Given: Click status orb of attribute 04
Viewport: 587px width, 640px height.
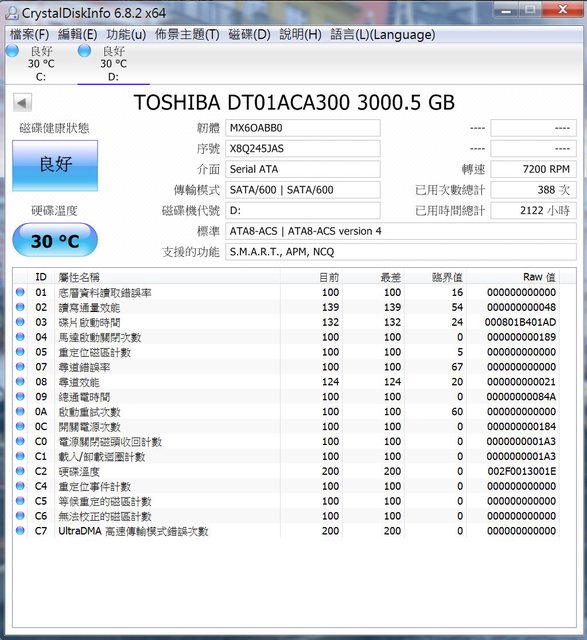Looking at the screenshot, I should point(20,337).
